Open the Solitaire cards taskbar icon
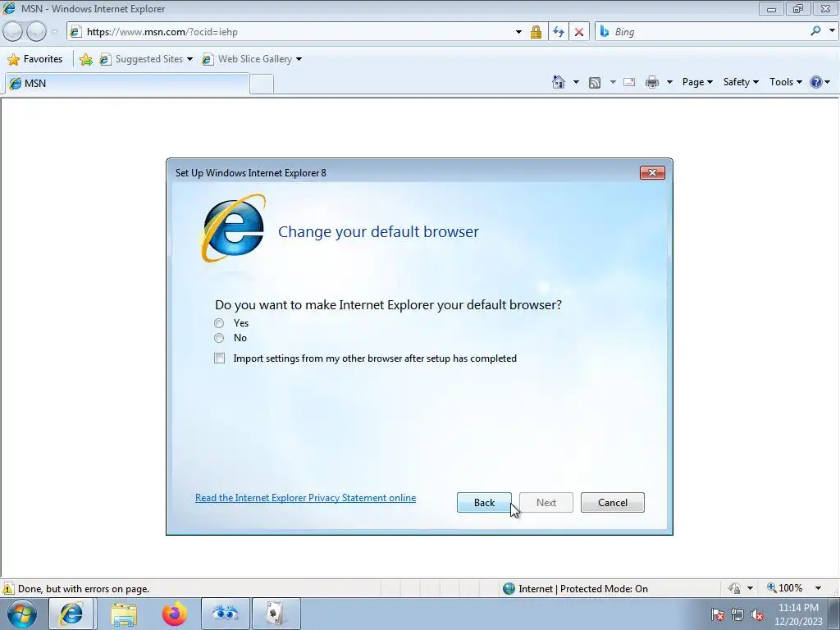 (x=276, y=614)
